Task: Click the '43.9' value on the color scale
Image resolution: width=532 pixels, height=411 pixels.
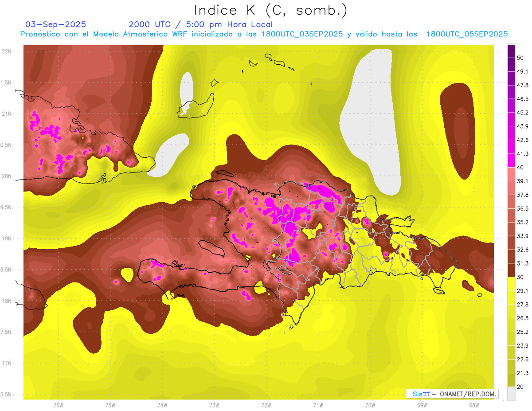Action: pos(522,126)
